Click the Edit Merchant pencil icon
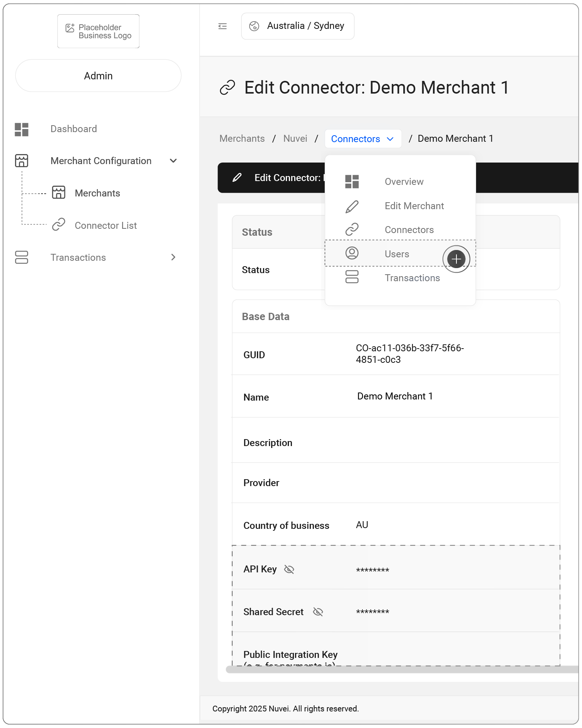The image size is (582, 728). point(352,206)
